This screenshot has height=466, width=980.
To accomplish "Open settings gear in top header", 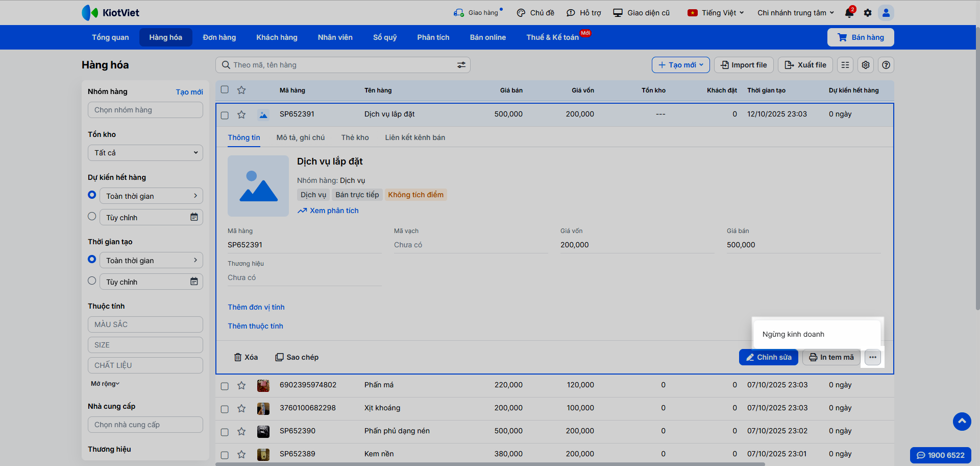I will click(x=868, y=13).
